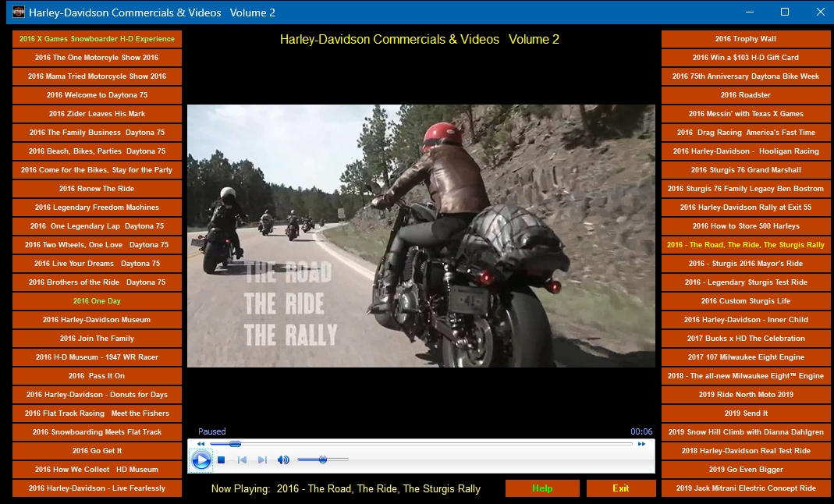The height and width of the screenshot is (504, 834).
Task: Select 2016 The Family Business Daytona 75
Action: point(97,133)
